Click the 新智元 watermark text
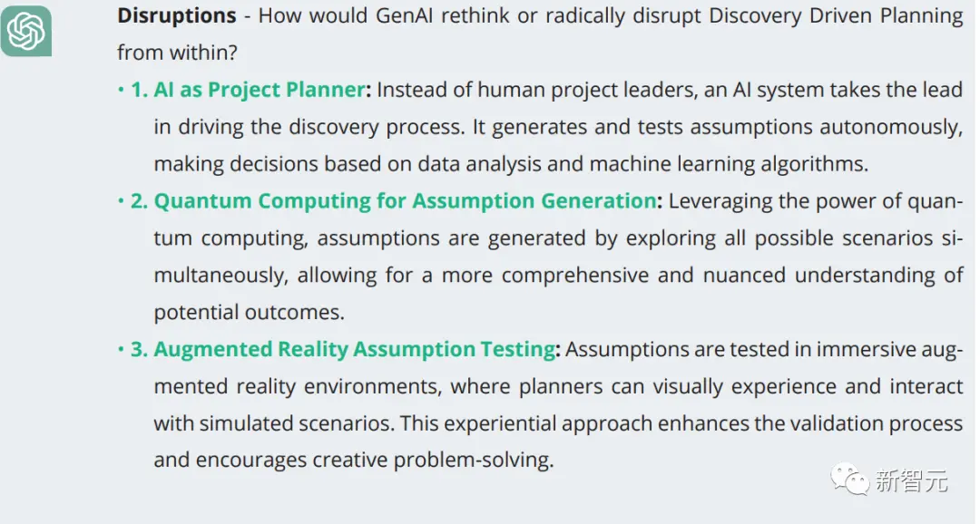980x524 pixels. [911, 481]
